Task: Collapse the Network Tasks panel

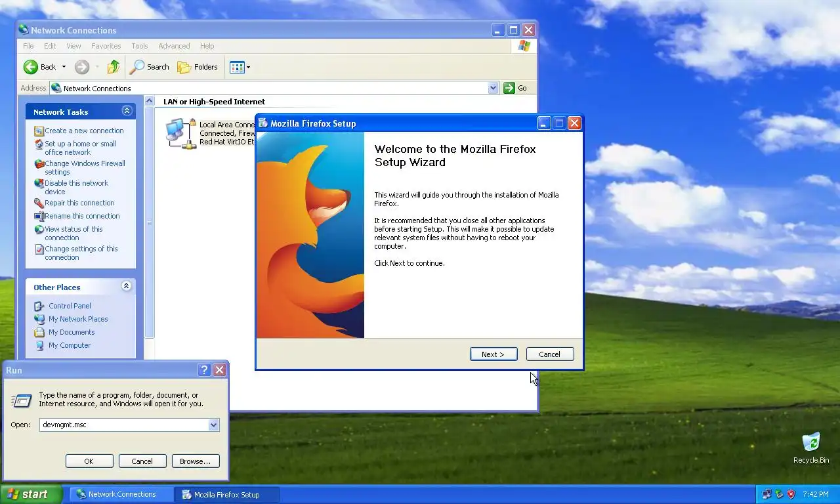Action: [x=127, y=111]
